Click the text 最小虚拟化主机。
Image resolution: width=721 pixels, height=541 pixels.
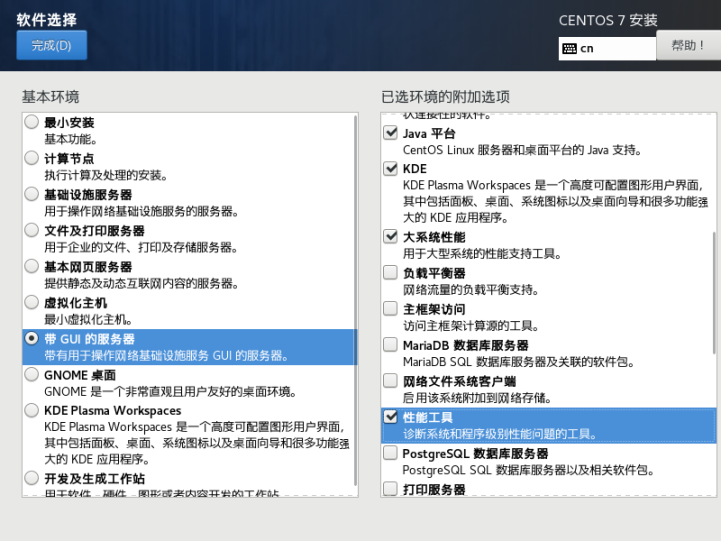click(89, 319)
